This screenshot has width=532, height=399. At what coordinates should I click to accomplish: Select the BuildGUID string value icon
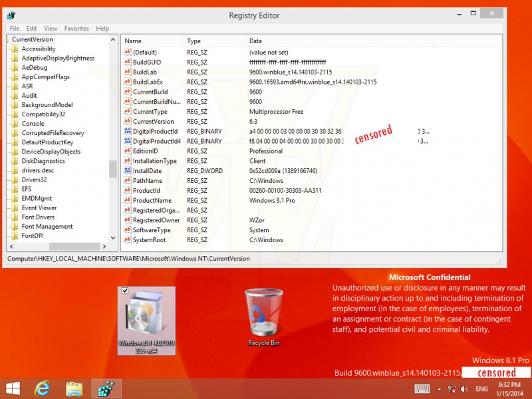pyautogui.click(x=128, y=62)
